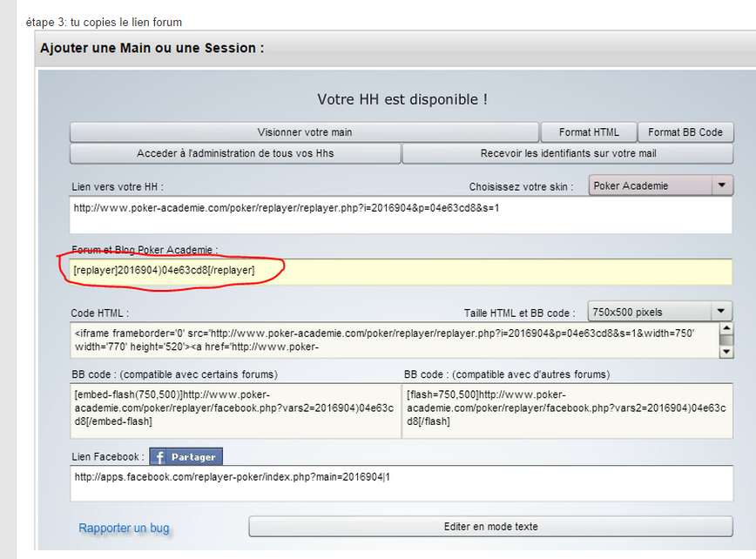Image resolution: width=756 pixels, height=559 pixels.
Task: Click Recevoir les identifiants sur votre mail
Action: (x=568, y=153)
